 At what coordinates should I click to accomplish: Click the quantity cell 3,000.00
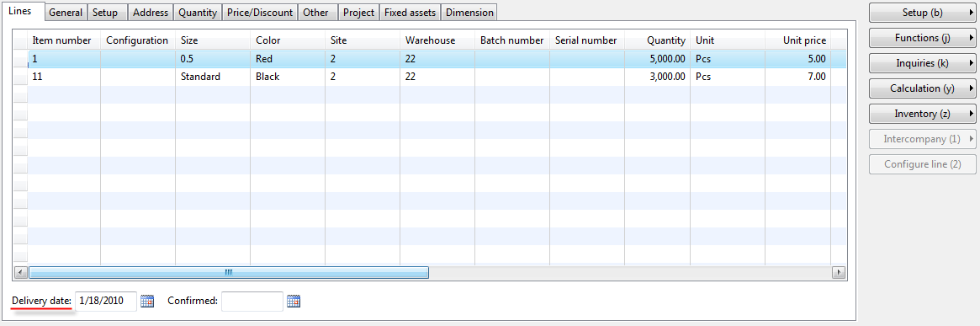658,77
